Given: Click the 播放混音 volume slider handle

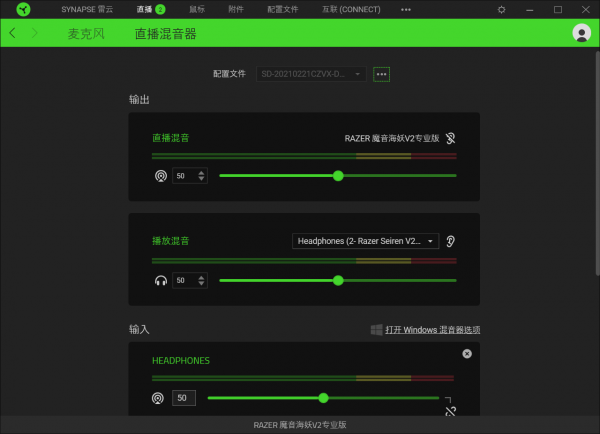Looking at the screenshot, I should (x=338, y=281).
